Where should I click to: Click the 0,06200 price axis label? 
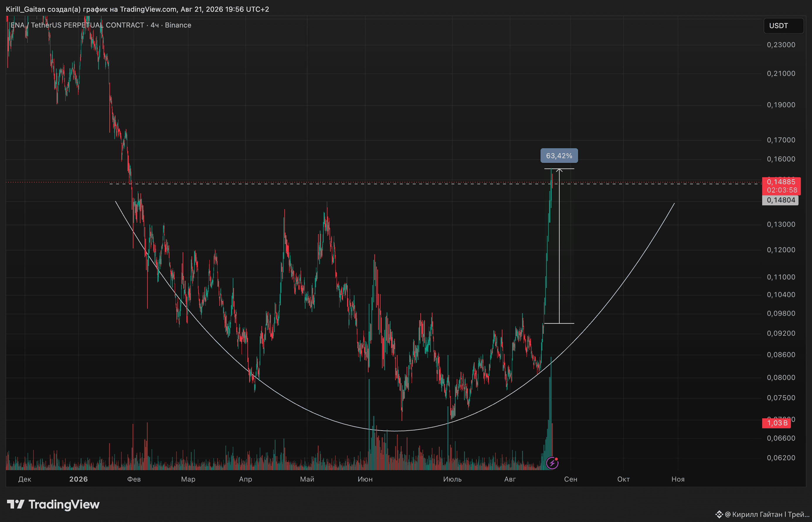781,458
